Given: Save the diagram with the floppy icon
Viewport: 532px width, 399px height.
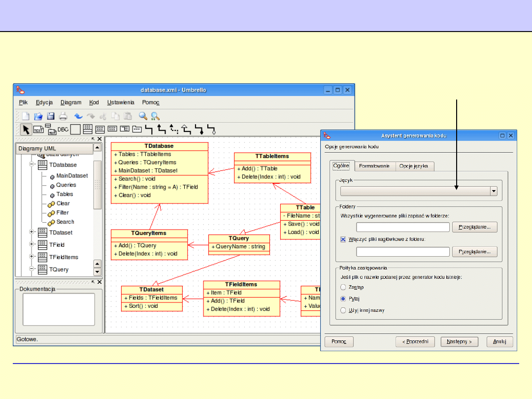Looking at the screenshot, I should point(51,116).
